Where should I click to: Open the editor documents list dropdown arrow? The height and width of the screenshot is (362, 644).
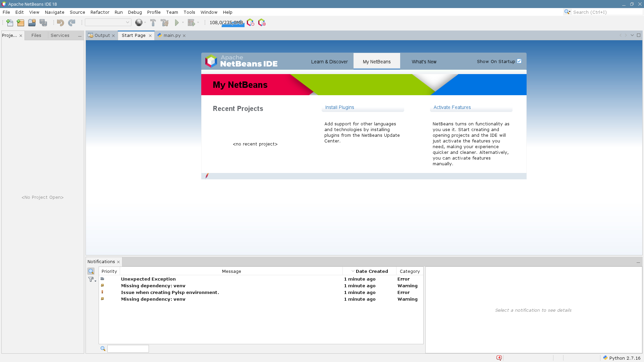pos(632,35)
